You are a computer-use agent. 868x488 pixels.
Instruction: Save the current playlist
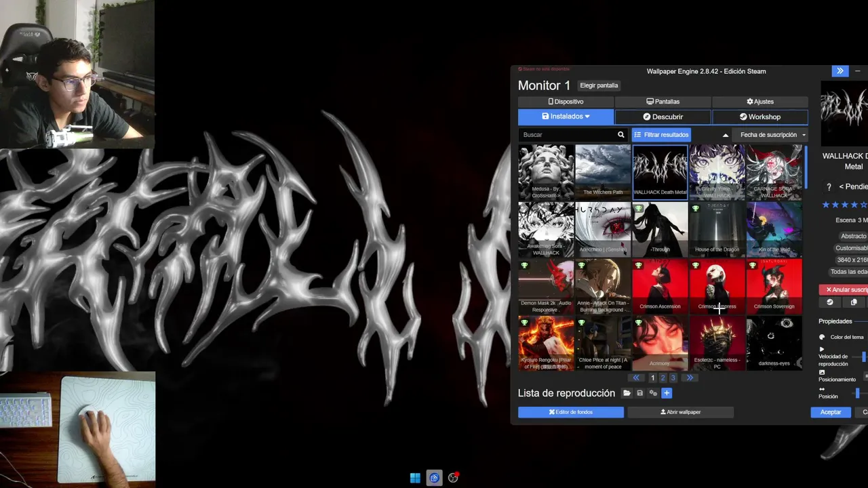[x=640, y=393]
